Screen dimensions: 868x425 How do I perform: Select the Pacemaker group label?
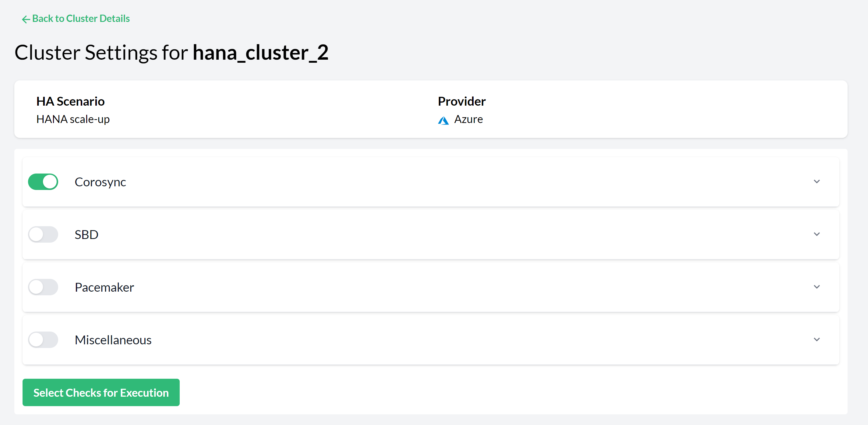click(104, 287)
